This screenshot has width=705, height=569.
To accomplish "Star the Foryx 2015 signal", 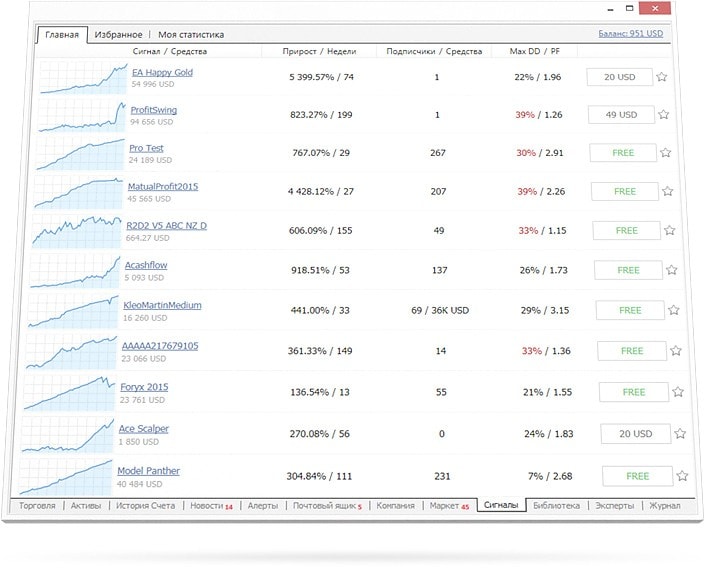I will pyautogui.click(x=678, y=392).
